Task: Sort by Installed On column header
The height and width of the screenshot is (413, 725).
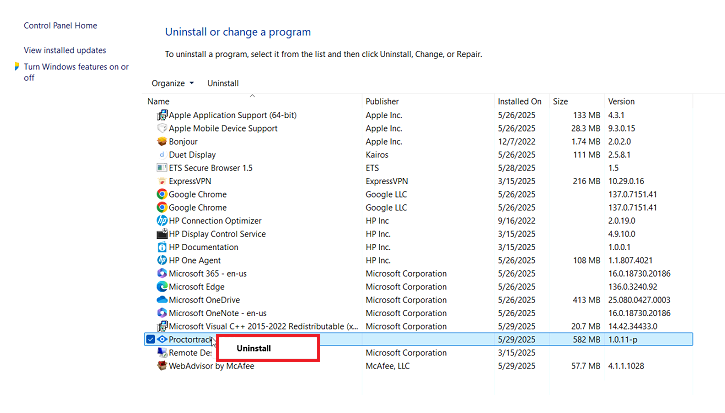Action: tap(519, 101)
